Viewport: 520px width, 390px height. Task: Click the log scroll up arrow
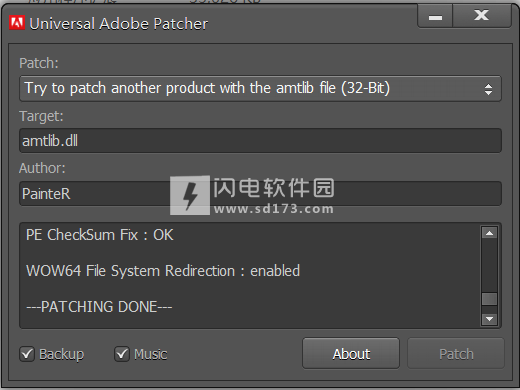point(489,233)
